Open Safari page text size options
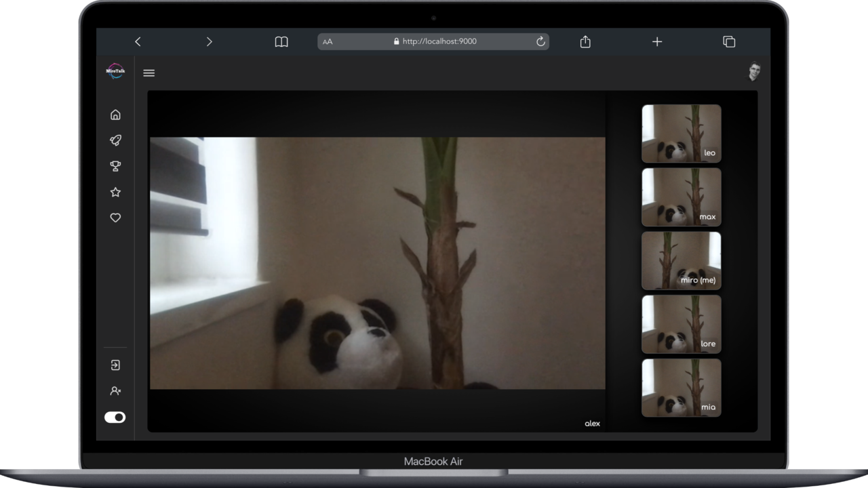This screenshot has height=488, width=868. (328, 41)
